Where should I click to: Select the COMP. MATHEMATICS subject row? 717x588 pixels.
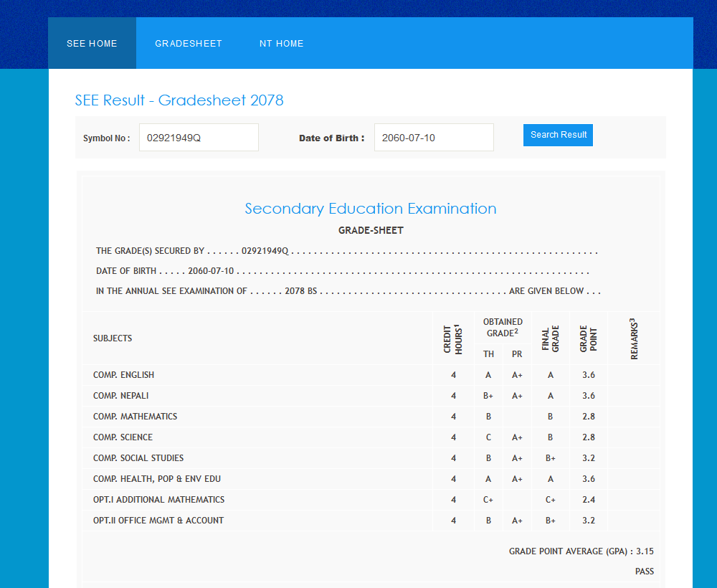pyautogui.click(x=135, y=417)
